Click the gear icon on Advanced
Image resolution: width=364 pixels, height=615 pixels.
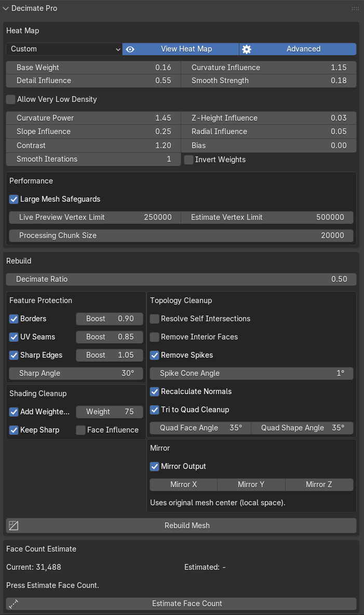coord(247,49)
